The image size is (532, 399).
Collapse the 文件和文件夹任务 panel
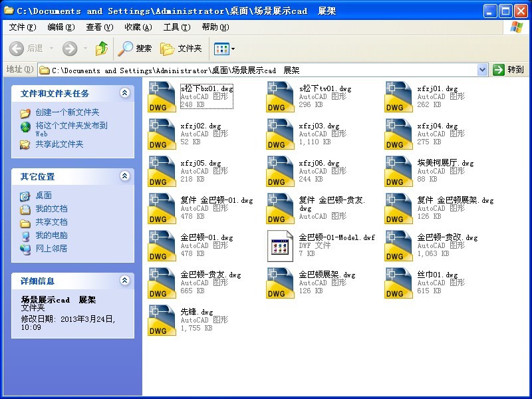(x=124, y=93)
